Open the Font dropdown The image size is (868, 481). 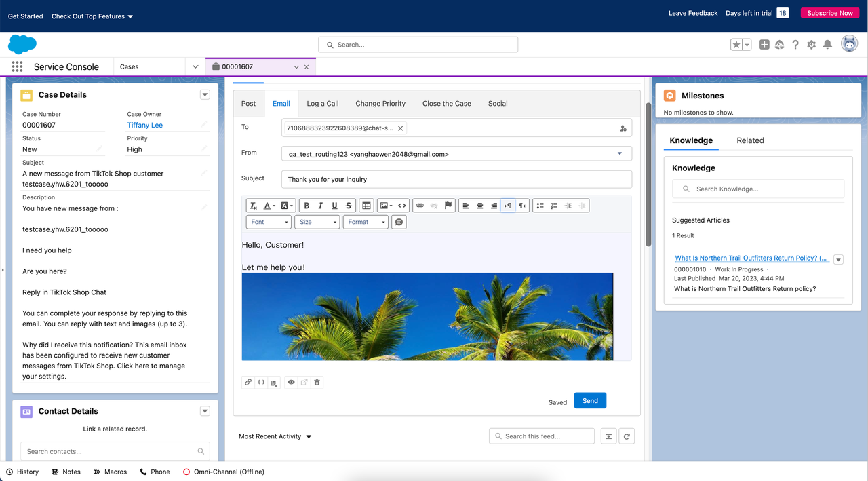(269, 222)
